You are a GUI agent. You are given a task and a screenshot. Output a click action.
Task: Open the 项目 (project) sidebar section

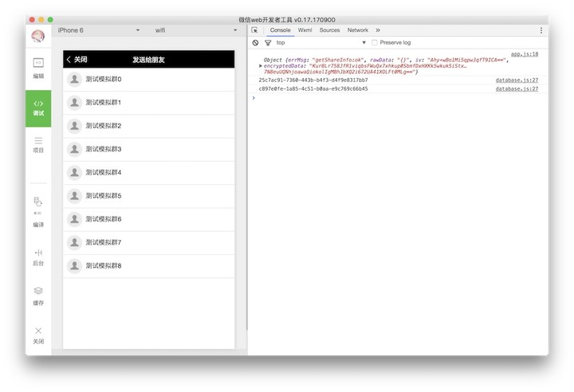point(38,145)
